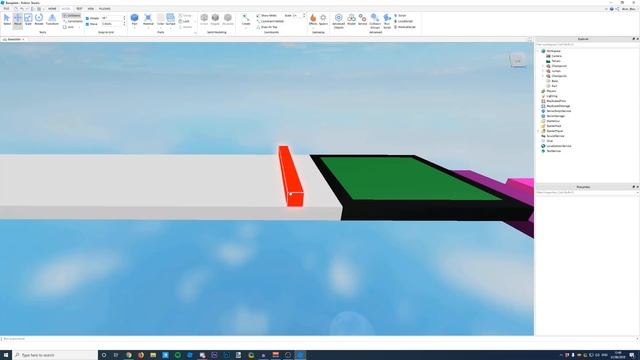This screenshot has height=360, width=640.
Task: Click the Group button
Action: pos(185,16)
